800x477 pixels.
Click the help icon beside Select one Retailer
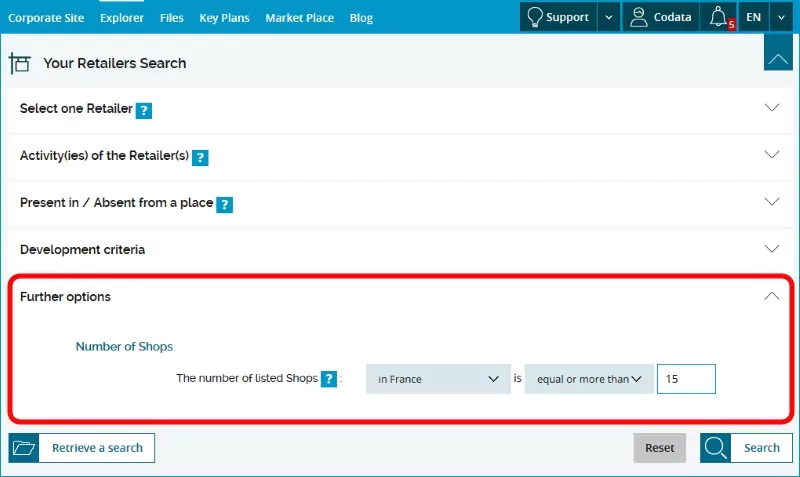(144, 110)
